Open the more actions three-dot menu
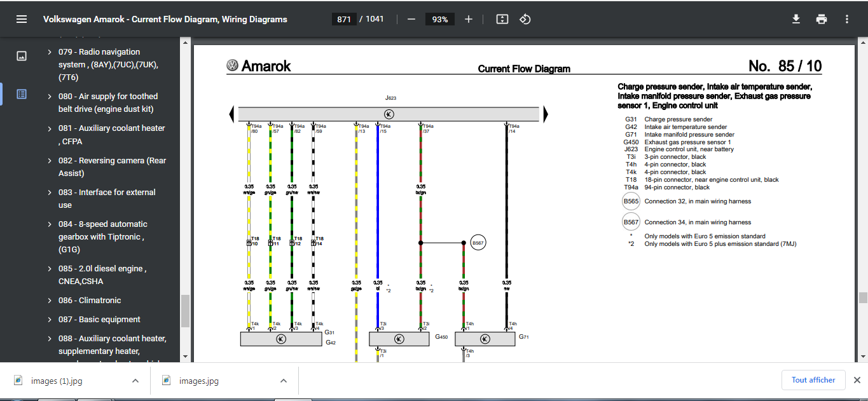Image resolution: width=868 pixels, height=401 pixels. 847,19
